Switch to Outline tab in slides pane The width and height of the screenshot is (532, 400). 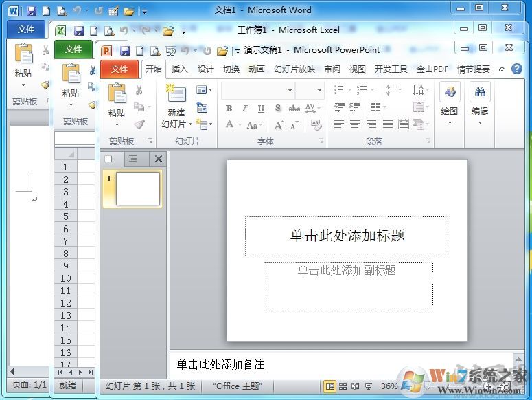pos(132,159)
